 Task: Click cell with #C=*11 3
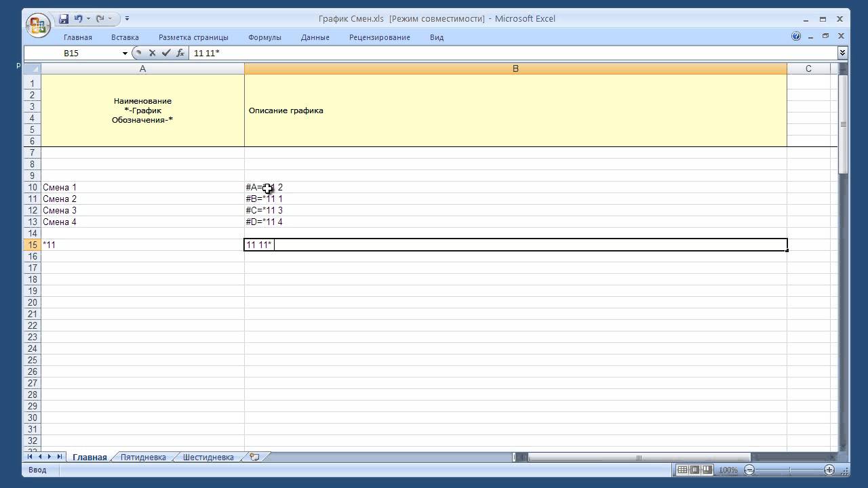click(x=515, y=211)
